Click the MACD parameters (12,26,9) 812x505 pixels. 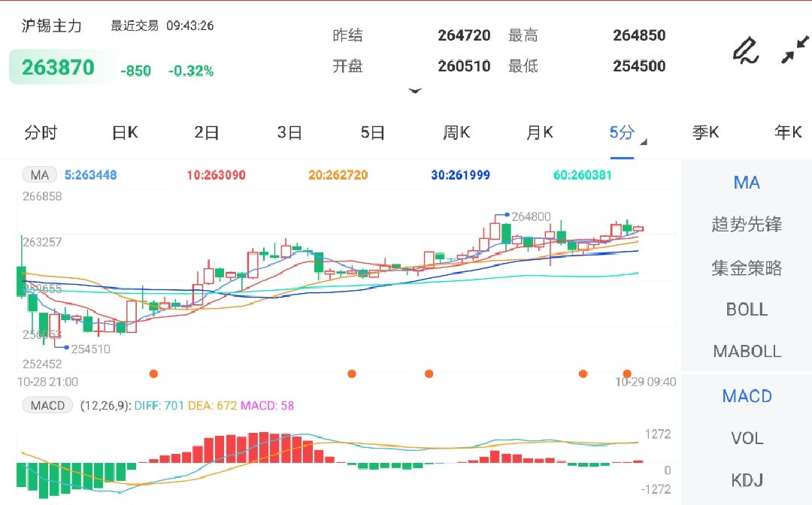click(105, 405)
